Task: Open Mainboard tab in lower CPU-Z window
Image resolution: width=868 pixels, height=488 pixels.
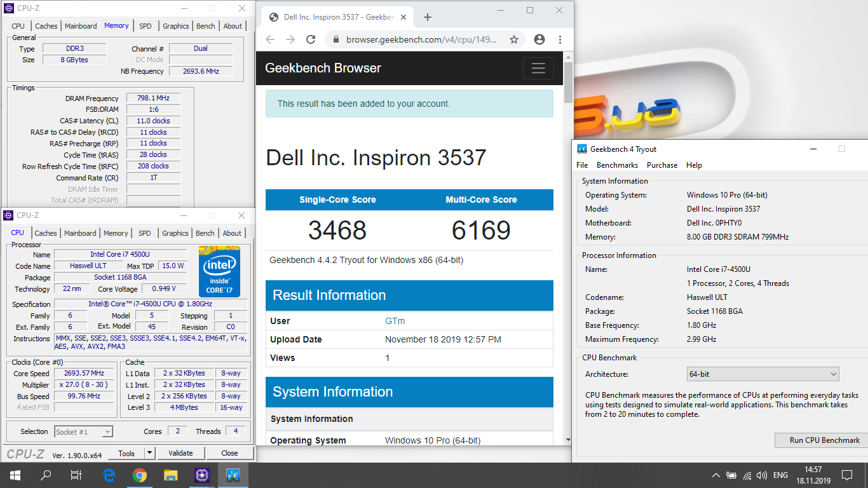Action: tap(81, 233)
